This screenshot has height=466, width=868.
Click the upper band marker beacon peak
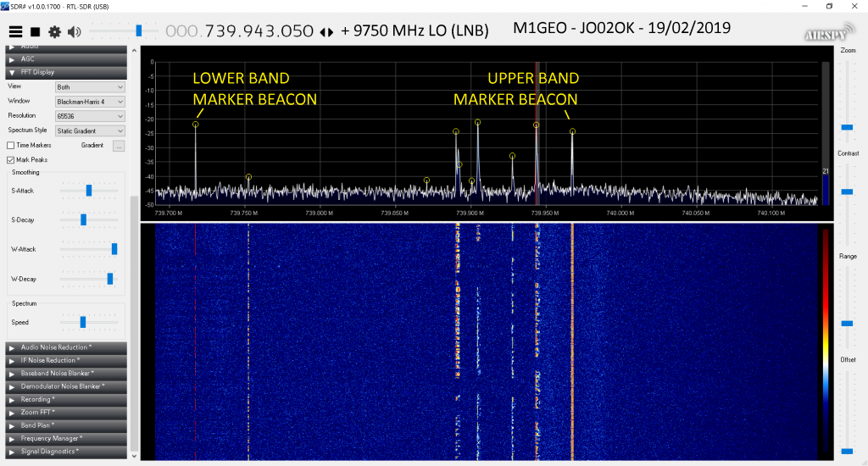click(572, 131)
